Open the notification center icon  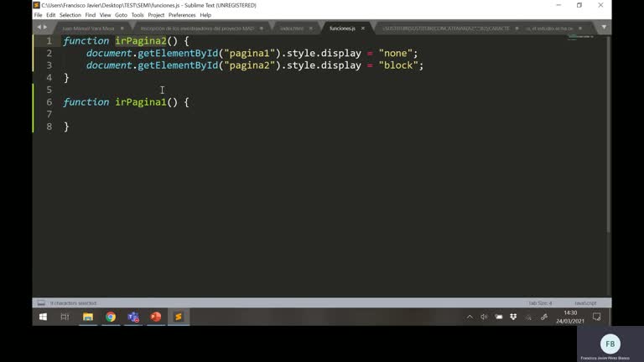(596, 317)
